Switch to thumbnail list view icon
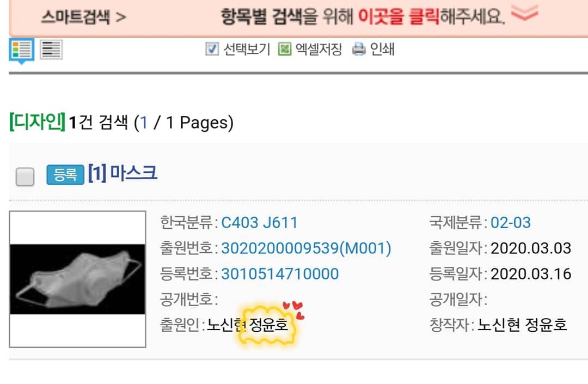 (21, 50)
